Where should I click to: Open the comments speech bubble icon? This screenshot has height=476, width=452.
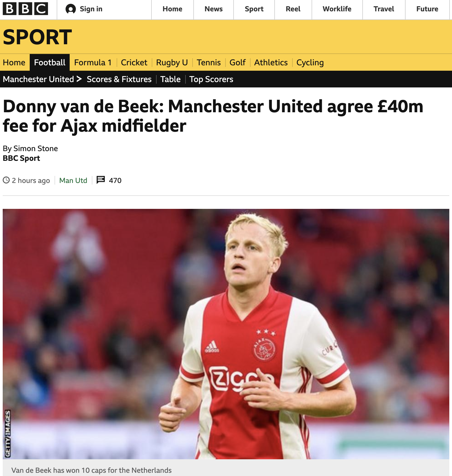(101, 180)
